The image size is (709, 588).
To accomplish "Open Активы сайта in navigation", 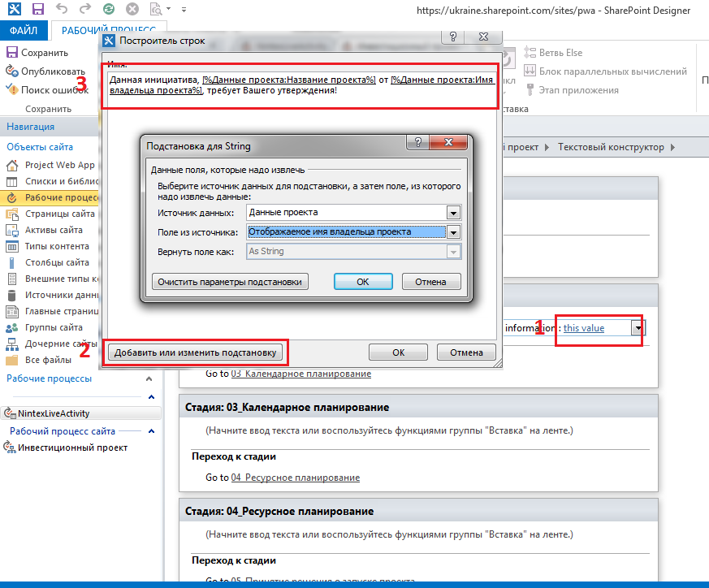I will tap(52, 230).
